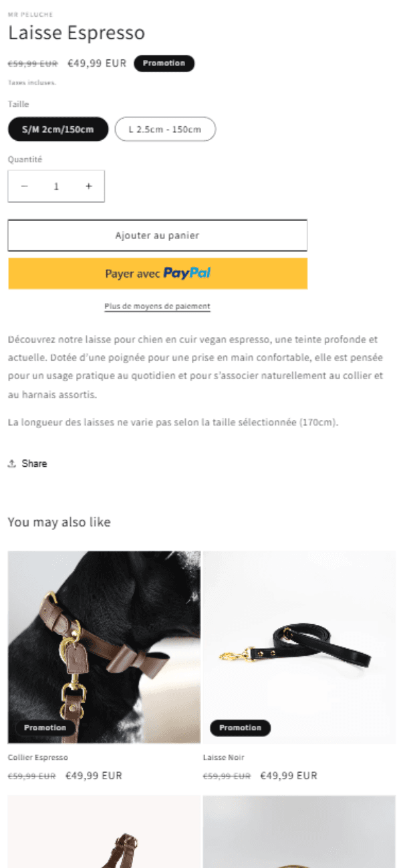Open the bottom-left brown harness product thumbnail
The height and width of the screenshot is (868, 401).
[x=104, y=831]
